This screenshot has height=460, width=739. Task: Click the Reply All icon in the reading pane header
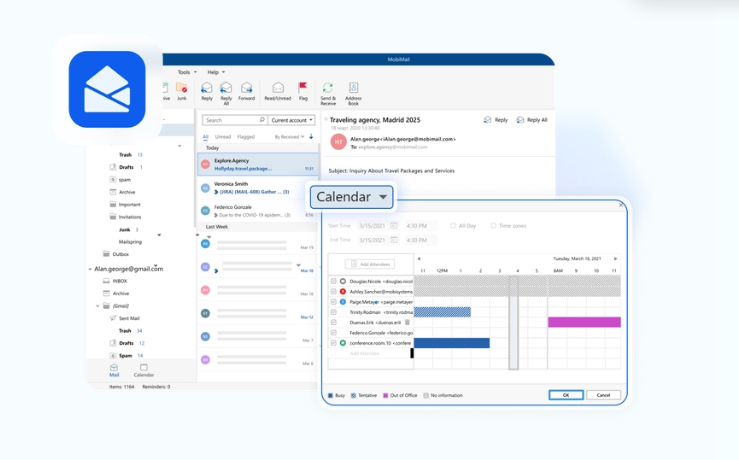coord(520,120)
